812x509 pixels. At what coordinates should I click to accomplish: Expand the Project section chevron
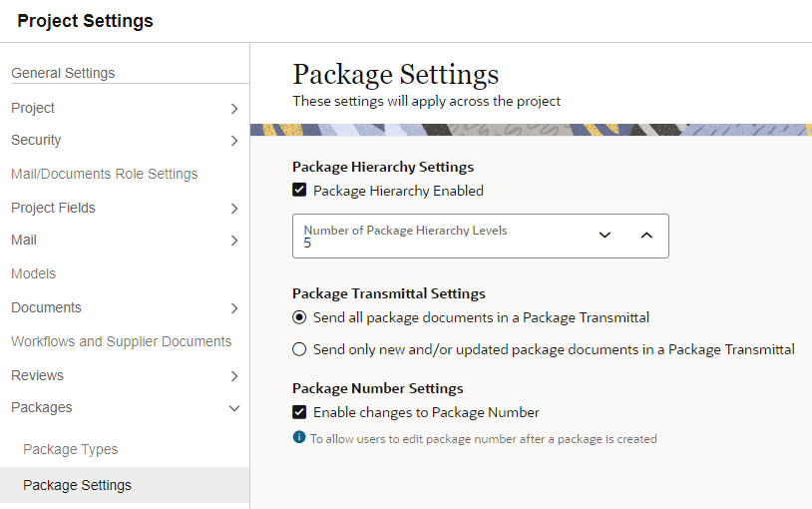pyautogui.click(x=234, y=109)
